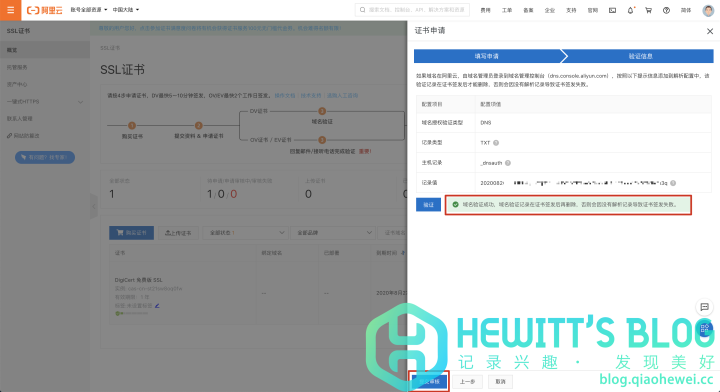Open the 官网 menu
The image size is (720, 392).
pyautogui.click(x=593, y=10)
